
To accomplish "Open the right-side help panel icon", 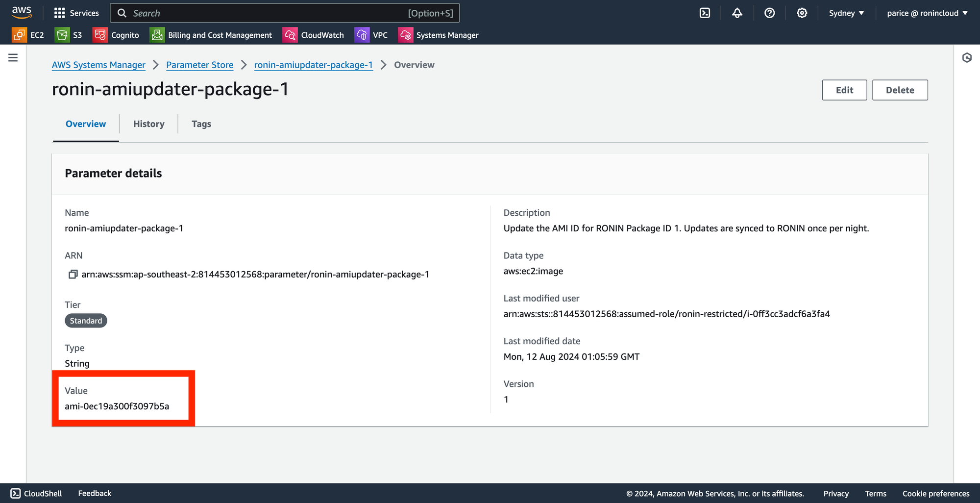I will 967,58.
